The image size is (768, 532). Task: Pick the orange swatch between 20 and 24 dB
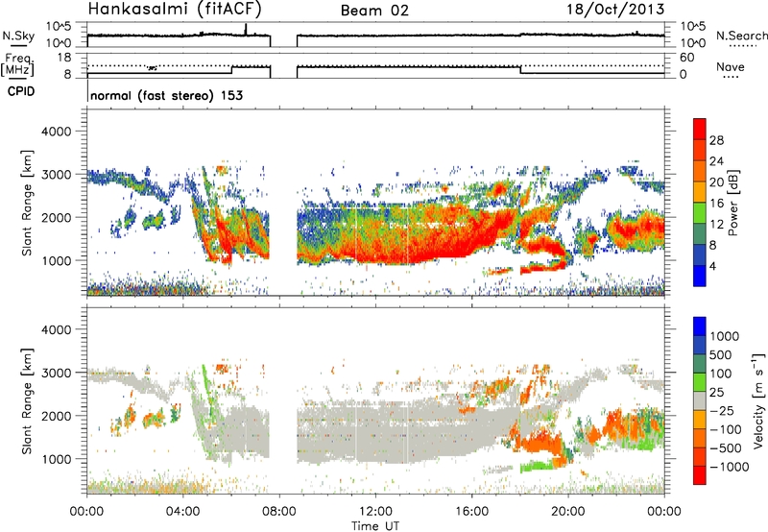(x=700, y=171)
